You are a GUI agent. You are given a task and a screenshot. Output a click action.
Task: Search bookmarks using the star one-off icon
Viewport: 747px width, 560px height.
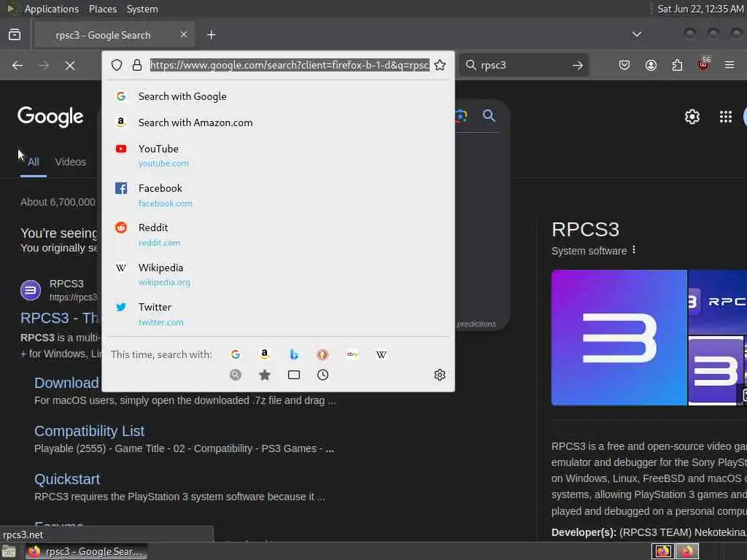coord(264,375)
